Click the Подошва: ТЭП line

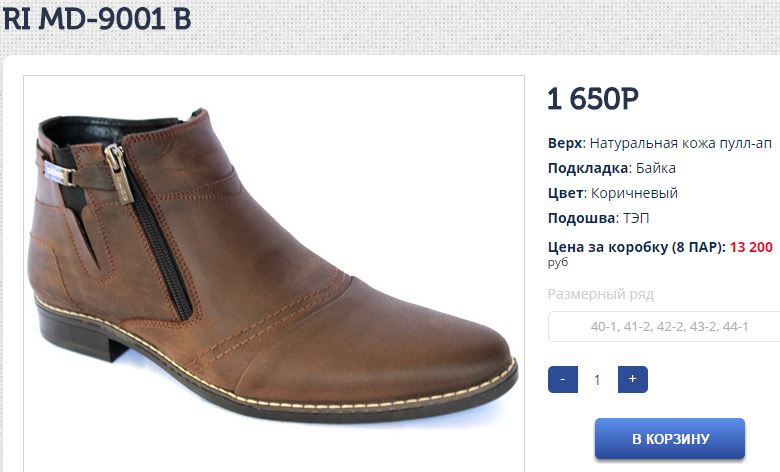pyautogui.click(x=598, y=218)
